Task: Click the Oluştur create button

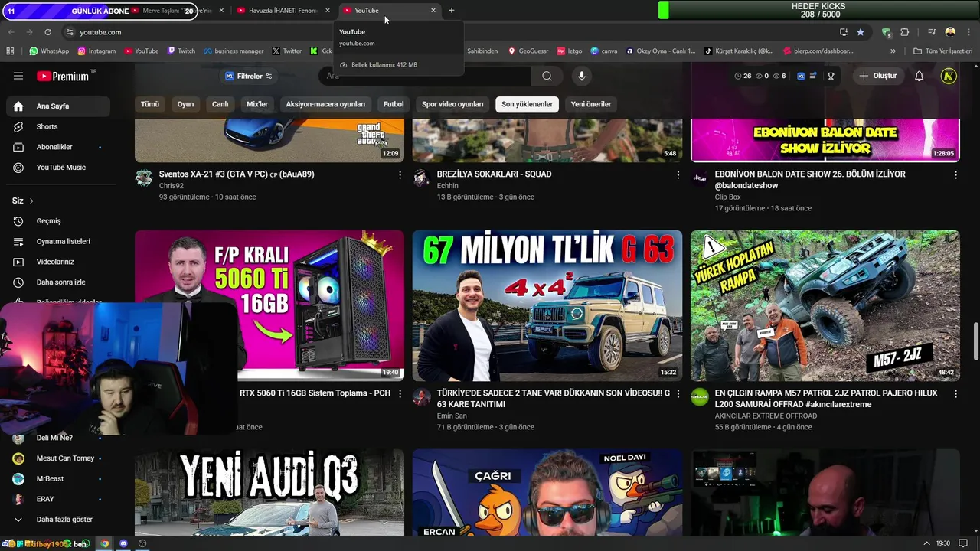Action: [877, 76]
